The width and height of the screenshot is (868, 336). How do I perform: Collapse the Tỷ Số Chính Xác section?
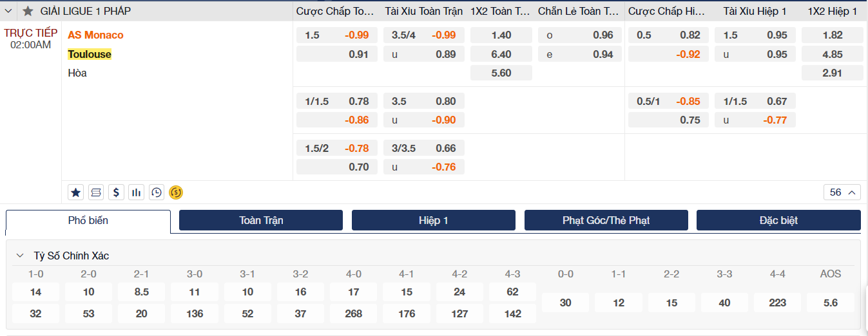click(21, 256)
